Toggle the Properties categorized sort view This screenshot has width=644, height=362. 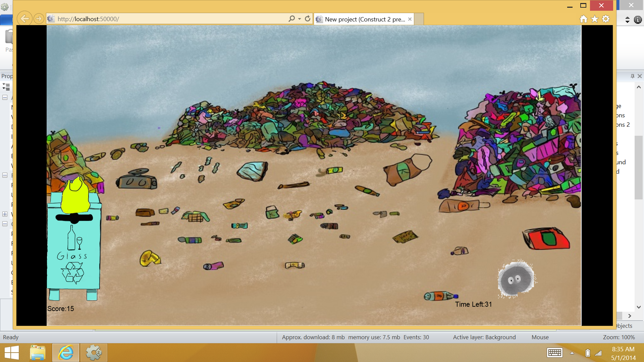point(6,87)
